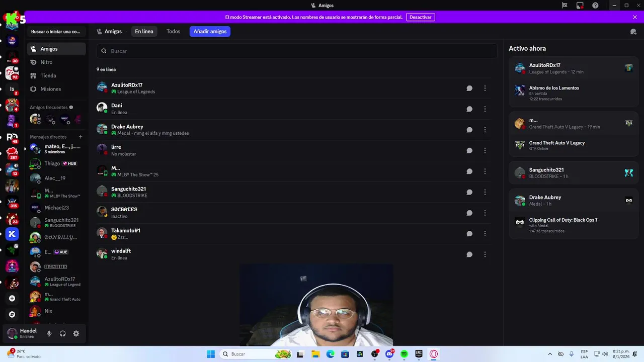Open Misiones in the sidebar
644x362 pixels.
pos(56,89)
